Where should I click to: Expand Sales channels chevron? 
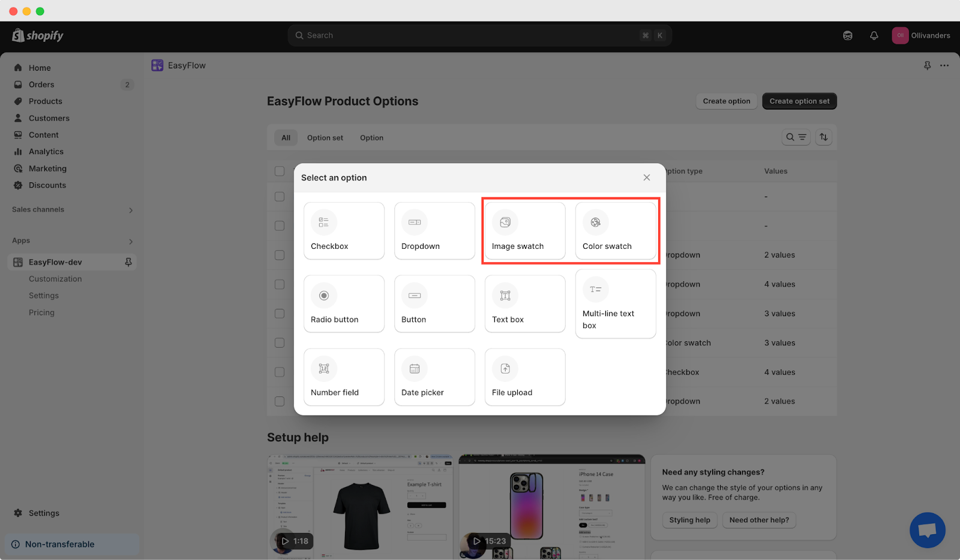tap(131, 210)
